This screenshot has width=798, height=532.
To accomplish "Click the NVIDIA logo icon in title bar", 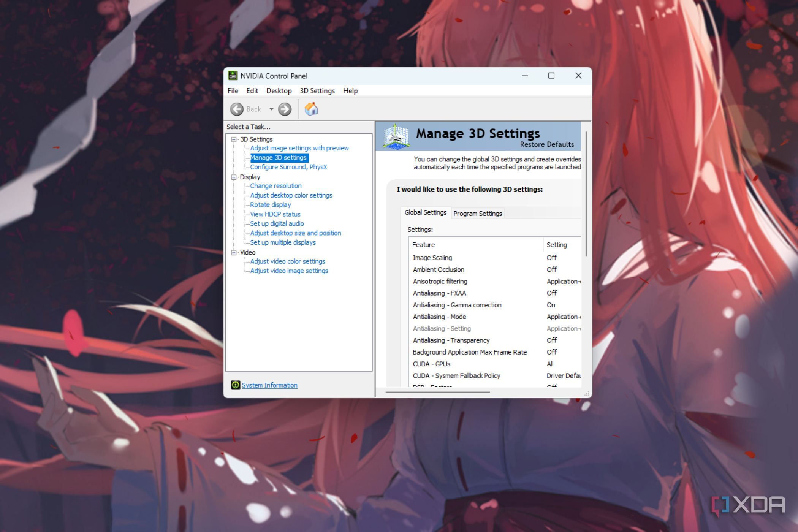I will tap(233, 76).
